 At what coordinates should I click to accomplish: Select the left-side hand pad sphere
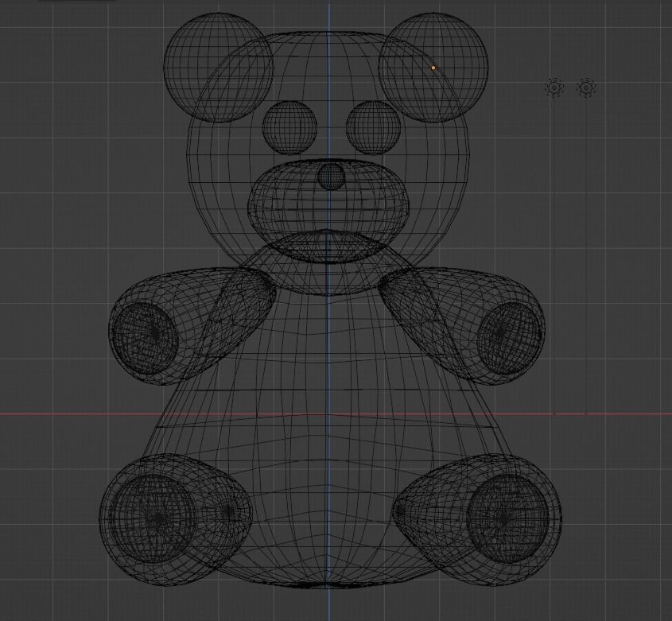coord(145,339)
